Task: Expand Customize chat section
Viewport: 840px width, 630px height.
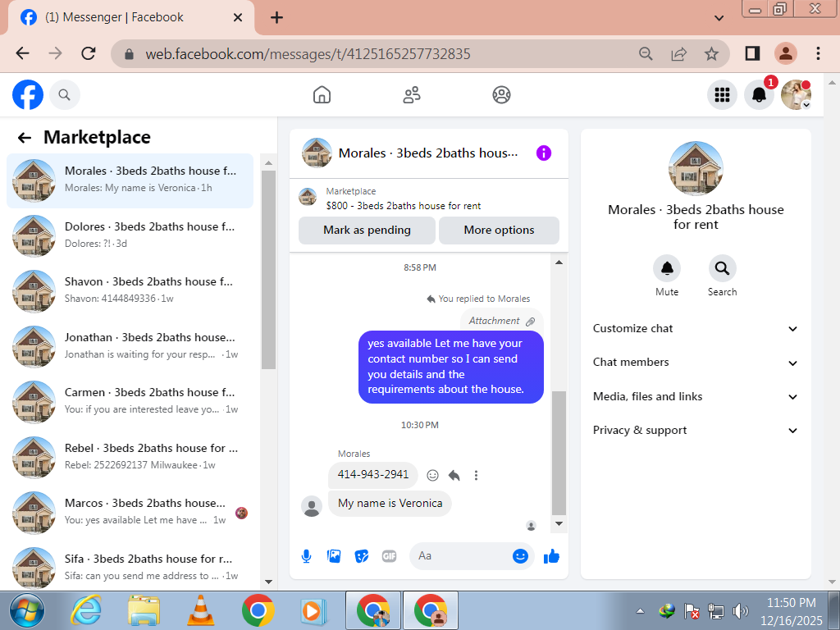Action: coord(696,329)
